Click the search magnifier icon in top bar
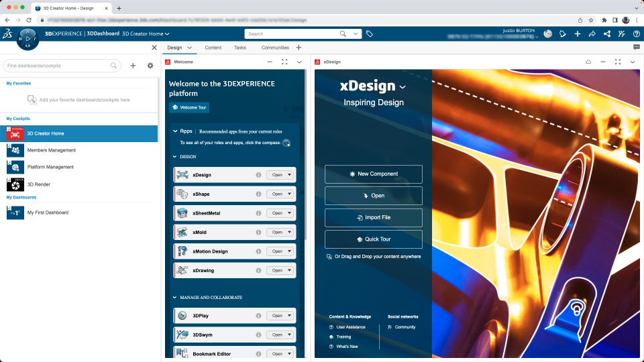 [343, 34]
